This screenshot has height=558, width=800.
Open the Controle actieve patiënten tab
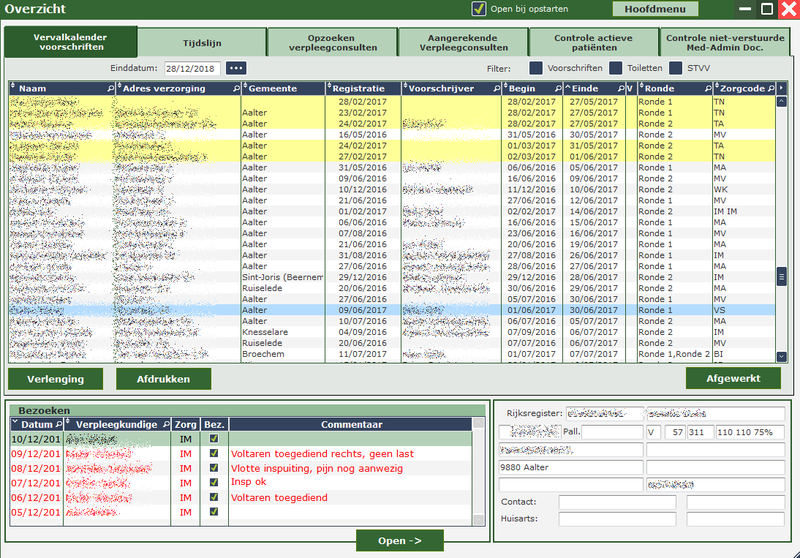click(593, 42)
